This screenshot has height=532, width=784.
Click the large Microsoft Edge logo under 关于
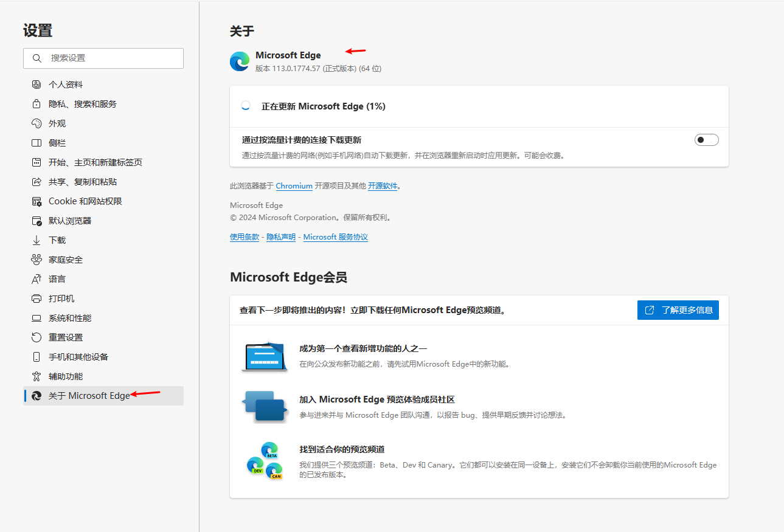point(240,61)
